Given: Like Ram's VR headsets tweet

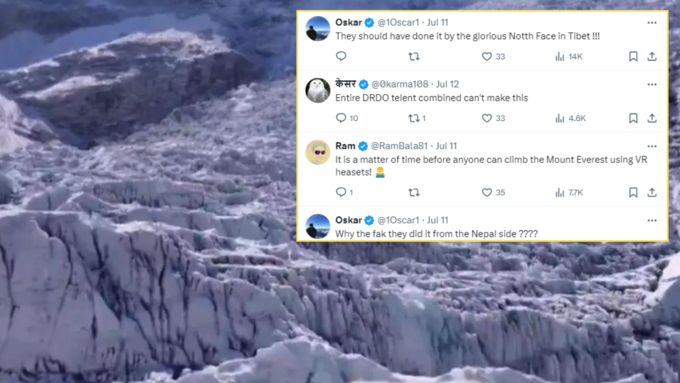Looking at the screenshot, I should [494, 192].
